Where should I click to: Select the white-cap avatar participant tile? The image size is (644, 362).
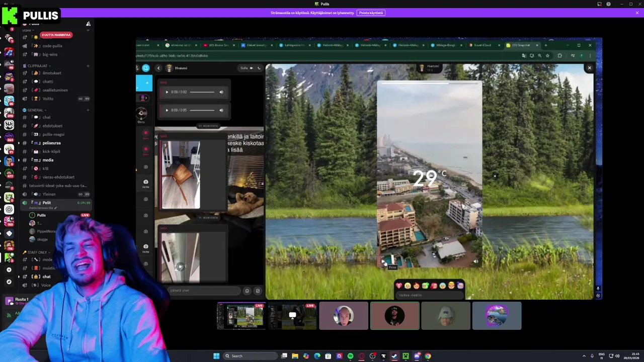[x=446, y=316]
